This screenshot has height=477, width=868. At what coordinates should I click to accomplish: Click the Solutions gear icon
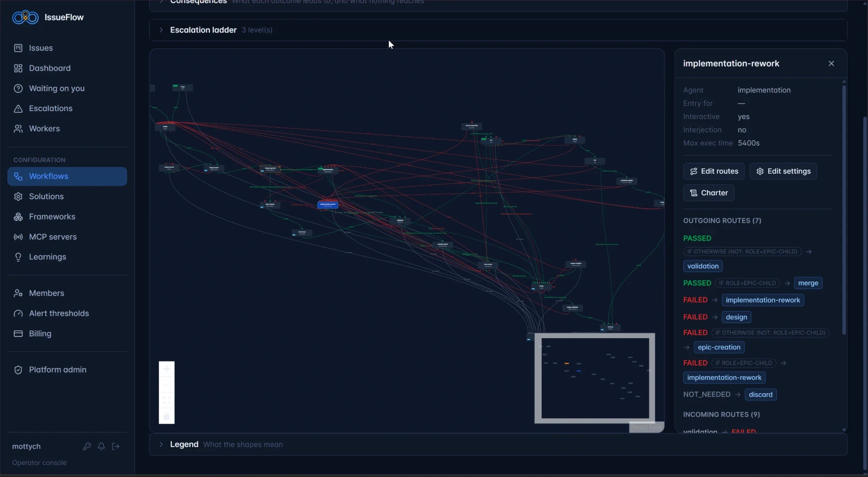pos(18,197)
